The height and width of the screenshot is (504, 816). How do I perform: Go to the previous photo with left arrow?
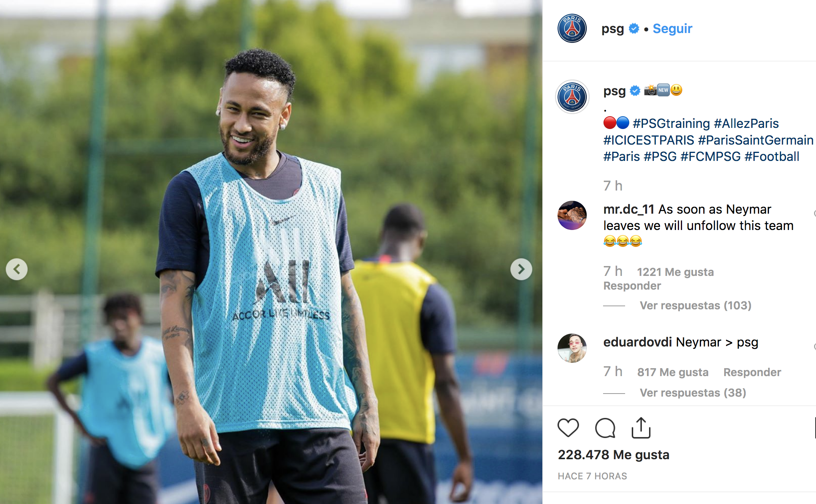pos(17,269)
